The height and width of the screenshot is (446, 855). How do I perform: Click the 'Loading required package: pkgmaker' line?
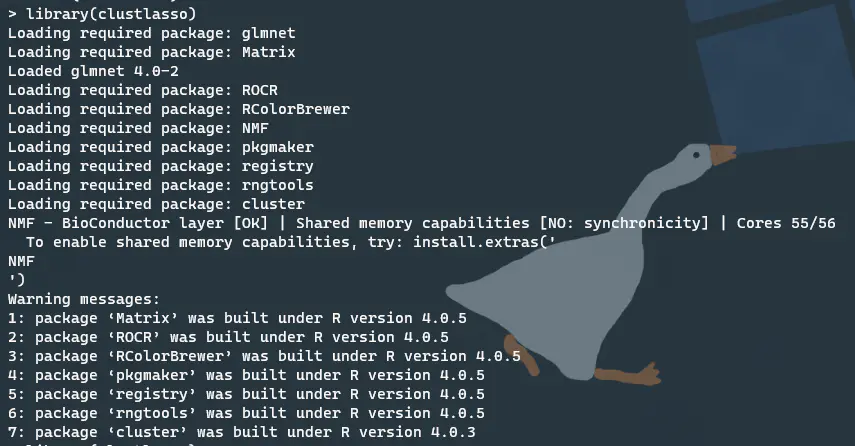161,147
